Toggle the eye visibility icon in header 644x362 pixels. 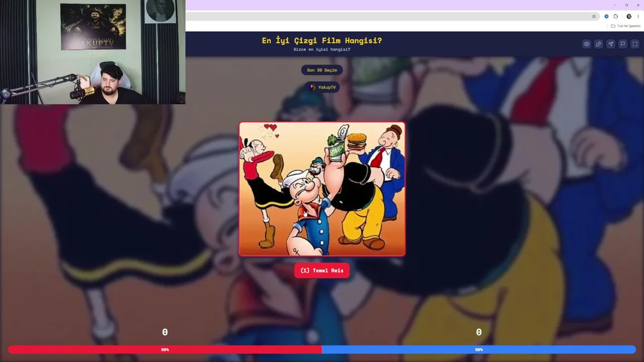pos(587,44)
